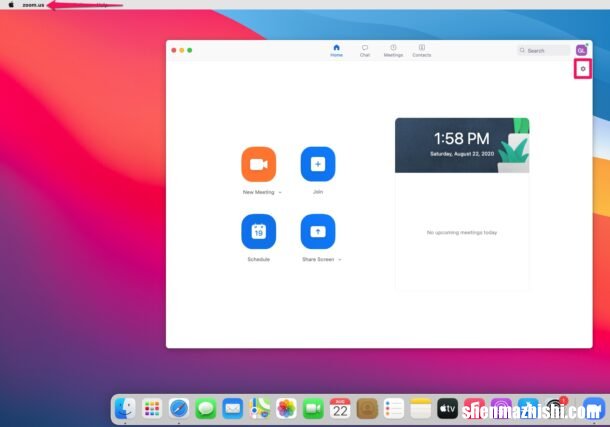Switch to the Home tab

pos(337,51)
